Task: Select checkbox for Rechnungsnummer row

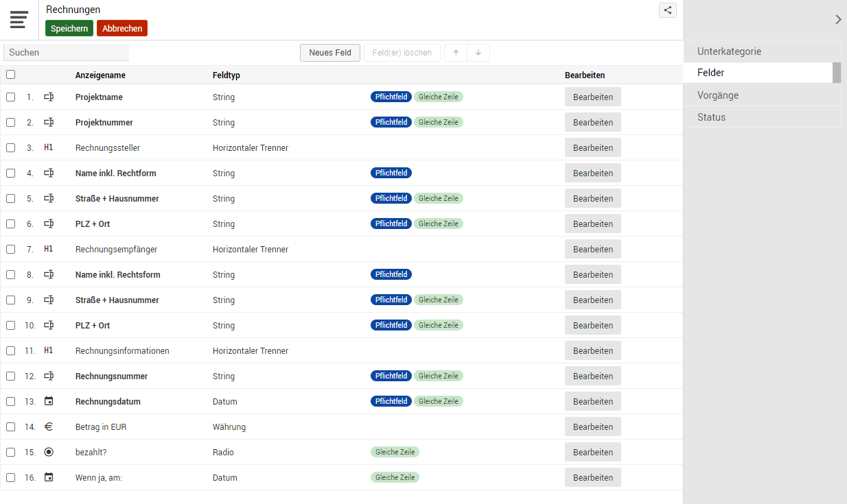Action: (10, 376)
